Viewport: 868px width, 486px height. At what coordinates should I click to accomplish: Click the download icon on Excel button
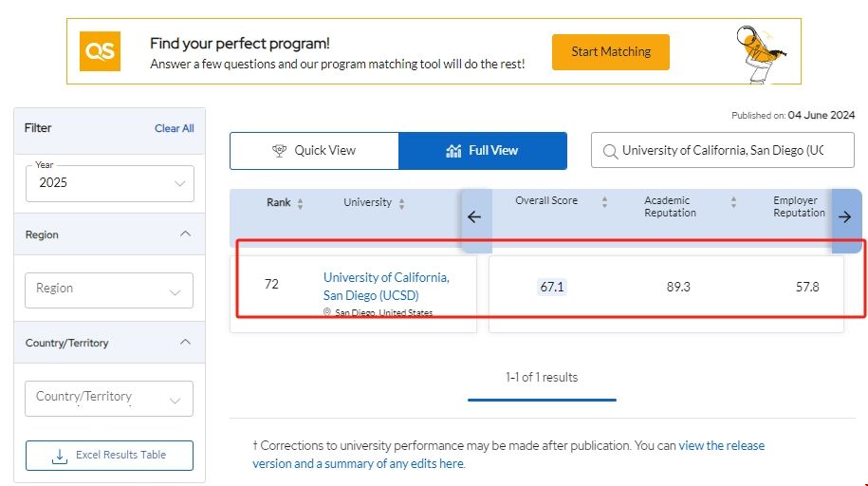coord(60,456)
